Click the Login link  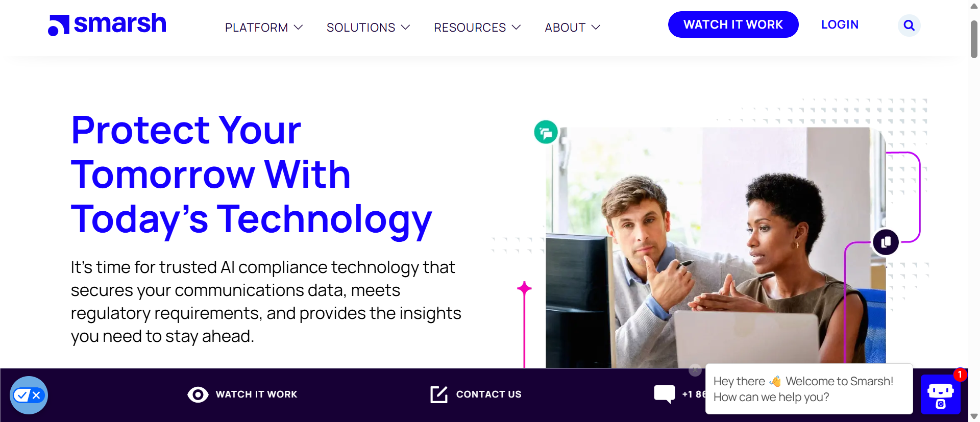[840, 24]
